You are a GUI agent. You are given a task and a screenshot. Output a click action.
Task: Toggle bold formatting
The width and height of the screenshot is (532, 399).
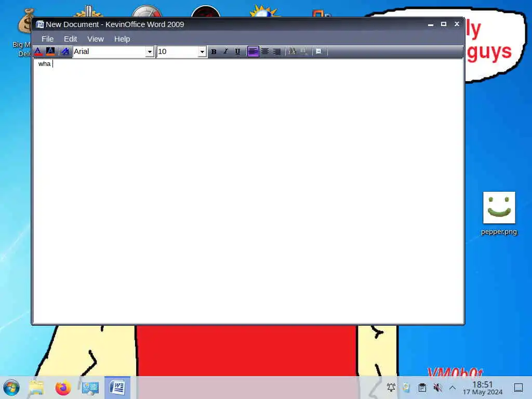(214, 51)
